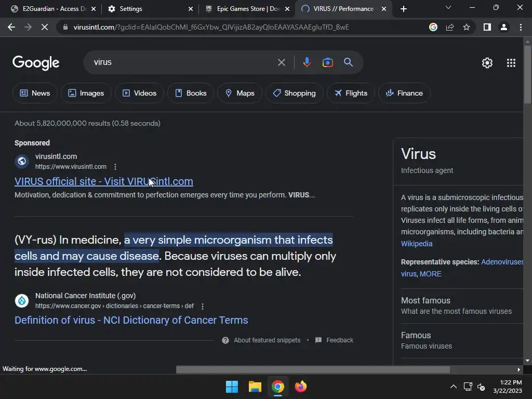Click Chrome icon in taskbar
Viewport: 532px width, 399px height.
pos(277,387)
